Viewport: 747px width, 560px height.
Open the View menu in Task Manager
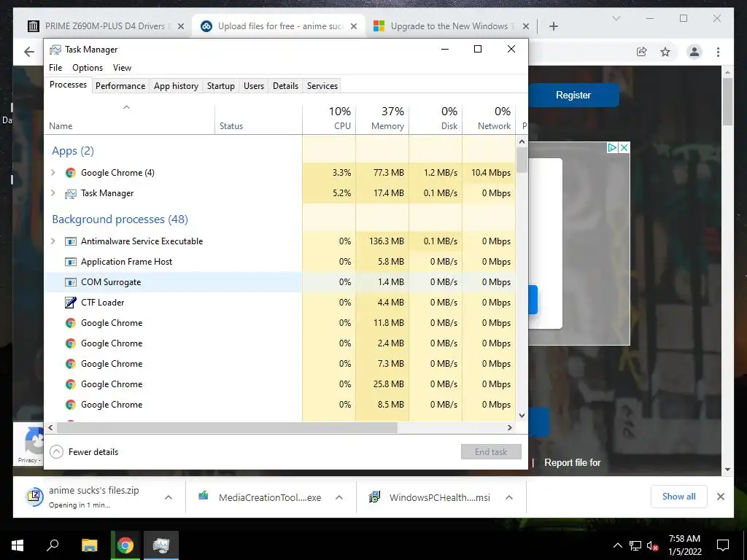click(x=122, y=68)
